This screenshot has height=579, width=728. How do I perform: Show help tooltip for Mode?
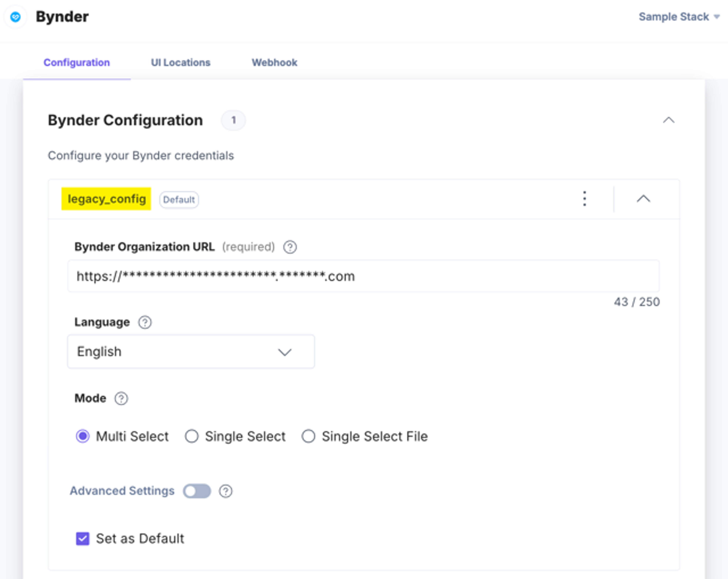tap(121, 398)
